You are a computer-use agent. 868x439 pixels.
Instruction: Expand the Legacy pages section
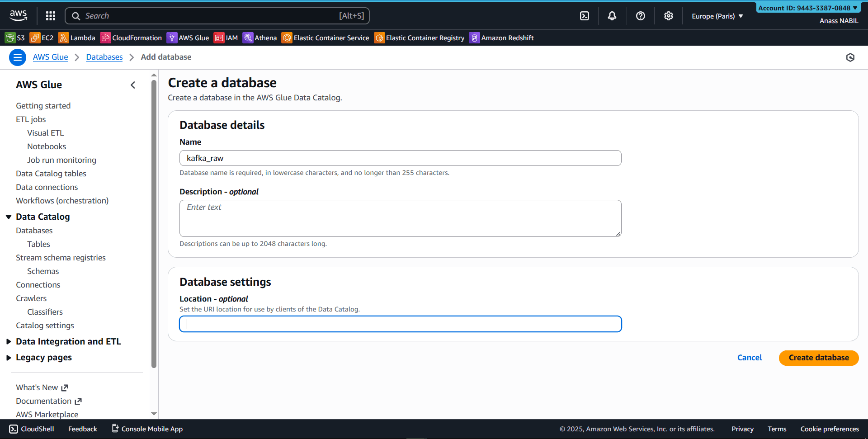(x=43, y=357)
